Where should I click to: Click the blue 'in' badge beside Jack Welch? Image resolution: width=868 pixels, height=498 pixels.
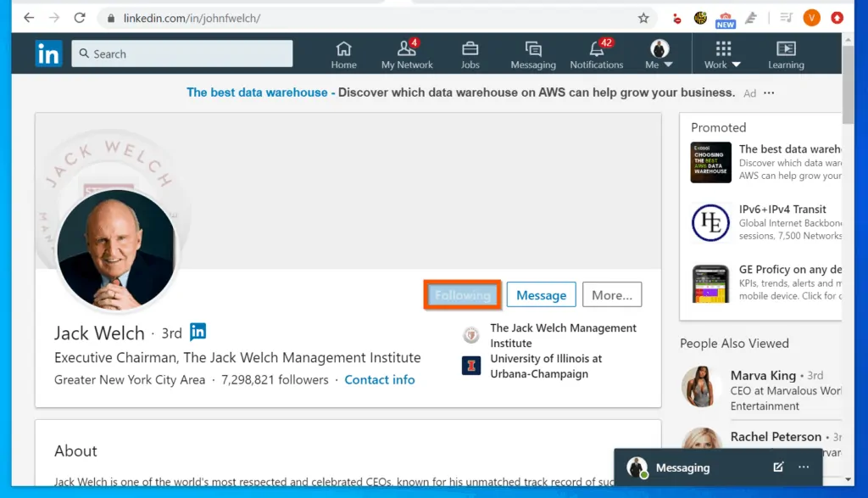196,332
